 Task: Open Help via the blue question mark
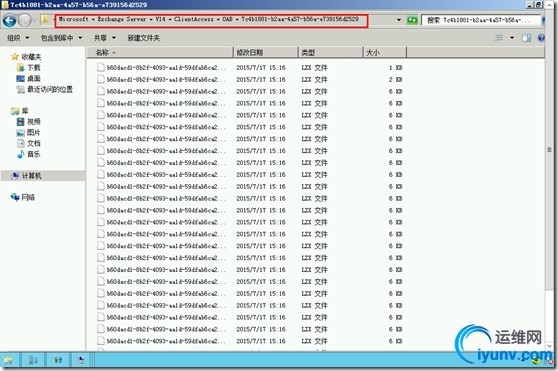[541, 38]
